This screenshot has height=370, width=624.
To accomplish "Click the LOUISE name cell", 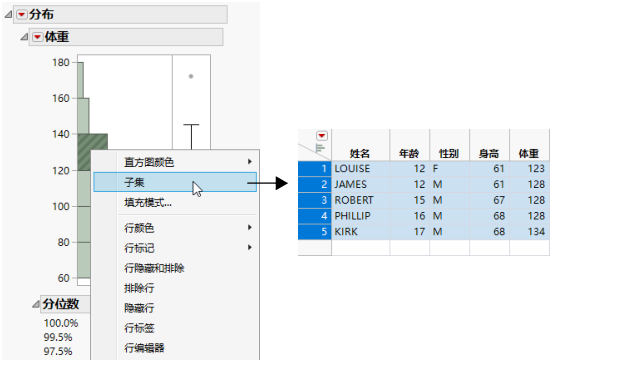I will coord(361,169).
